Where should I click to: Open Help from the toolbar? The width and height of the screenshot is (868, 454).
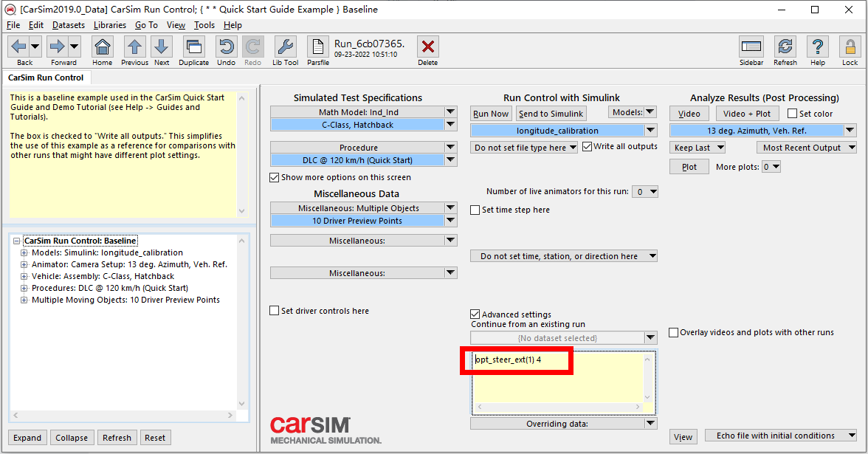(818, 47)
